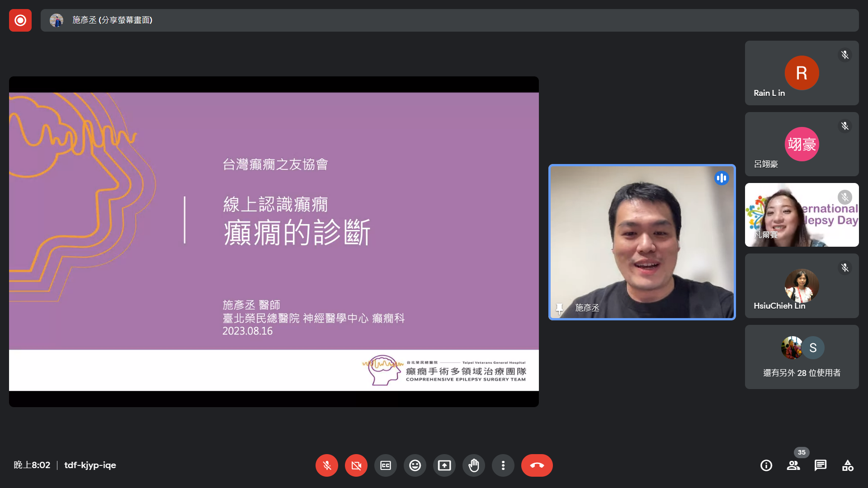This screenshot has height=488, width=868.
Task: Click 施彥丞 speaker video tile
Action: click(x=642, y=242)
